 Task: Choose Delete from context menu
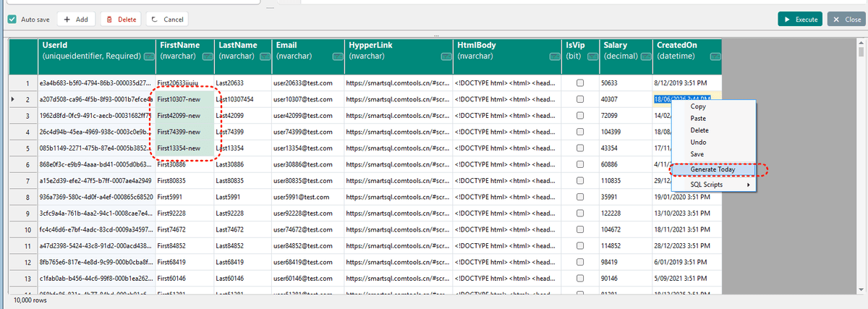click(x=713, y=130)
